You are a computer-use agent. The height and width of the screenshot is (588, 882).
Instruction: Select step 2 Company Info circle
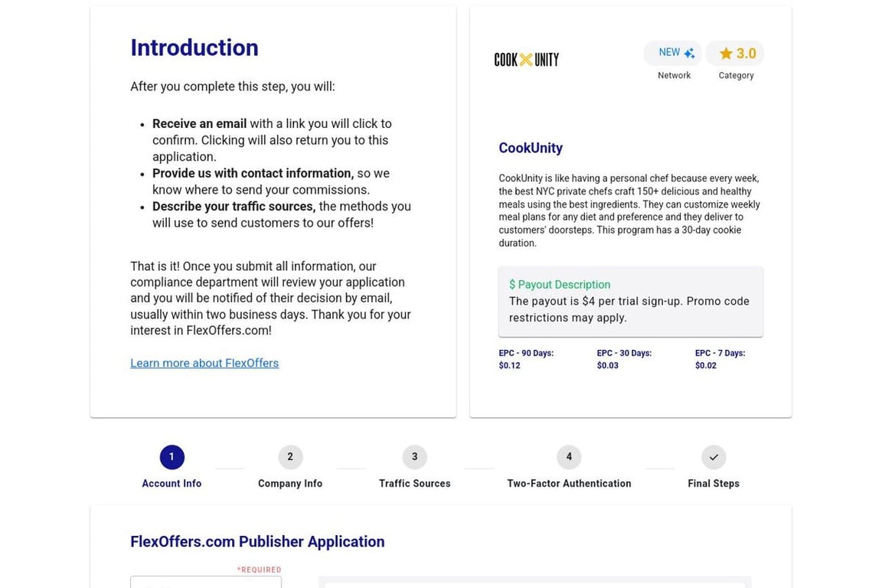pos(290,457)
